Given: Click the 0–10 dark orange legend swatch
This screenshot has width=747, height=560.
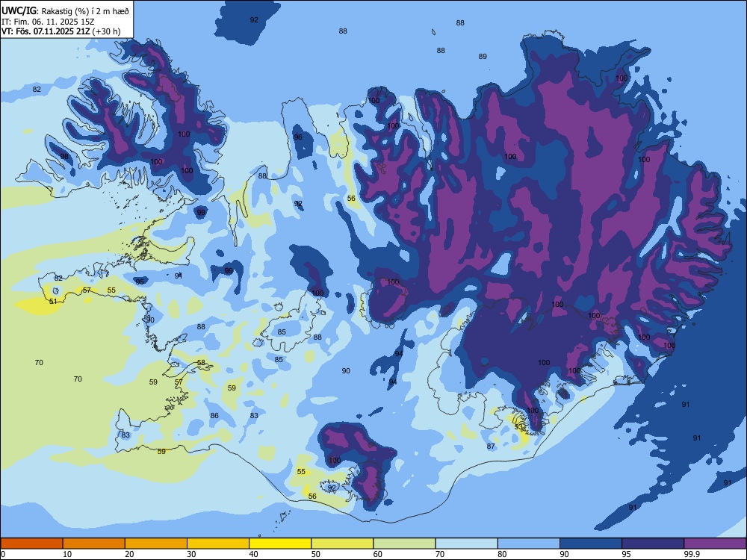Looking at the screenshot, I should coord(31,544).
